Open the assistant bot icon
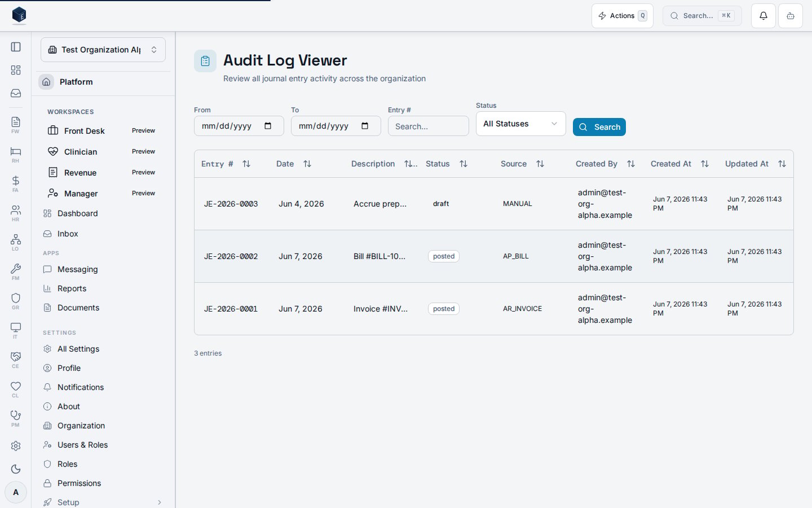Viewport: 812px width, 508px height. click(791, 16)
